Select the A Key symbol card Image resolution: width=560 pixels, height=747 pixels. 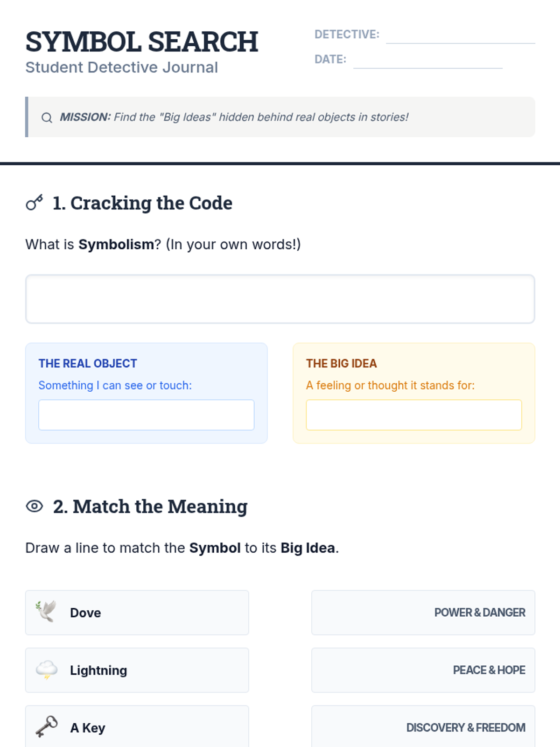(137, 727)
